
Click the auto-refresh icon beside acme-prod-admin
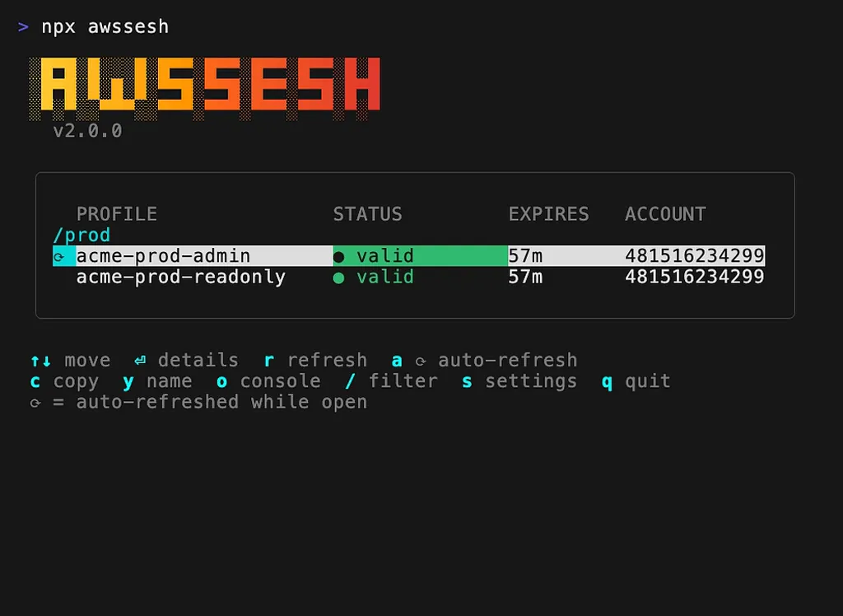pyautogui.click(x=59, y=257)
